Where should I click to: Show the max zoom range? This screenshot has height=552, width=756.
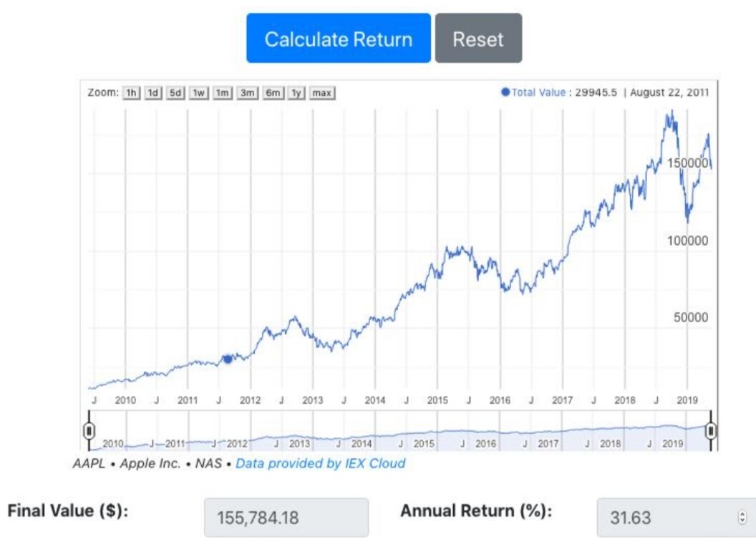coord(322,93)
